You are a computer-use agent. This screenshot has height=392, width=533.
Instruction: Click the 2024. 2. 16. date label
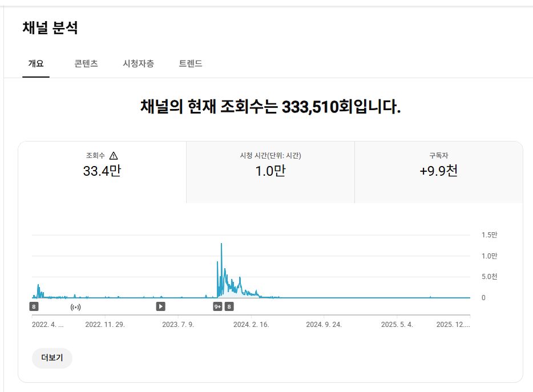(x=251, y=324)
